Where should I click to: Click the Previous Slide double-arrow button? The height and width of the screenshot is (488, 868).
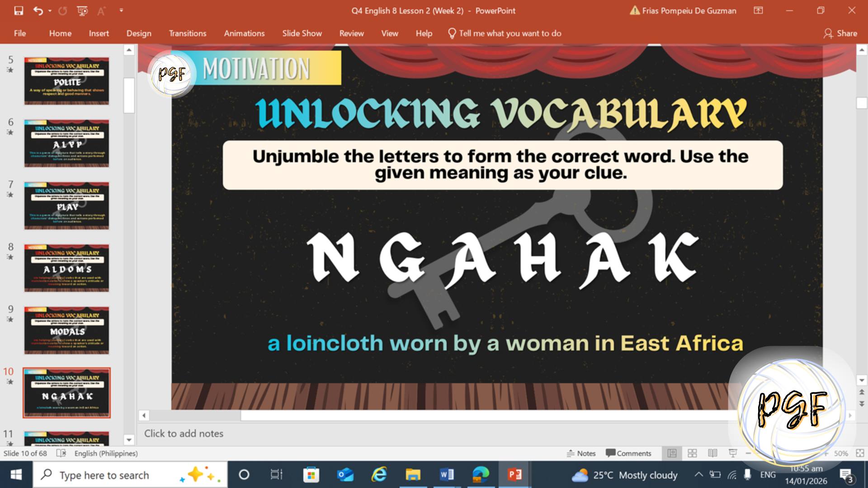(x=862, y=392)
